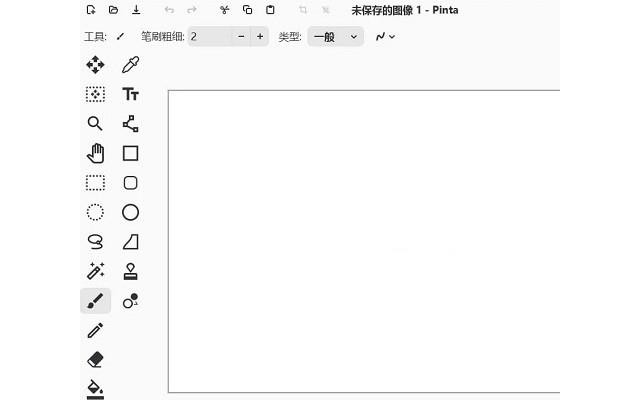Copy the selection with the copy icon
Screen dimensions: 640x400
247,10
